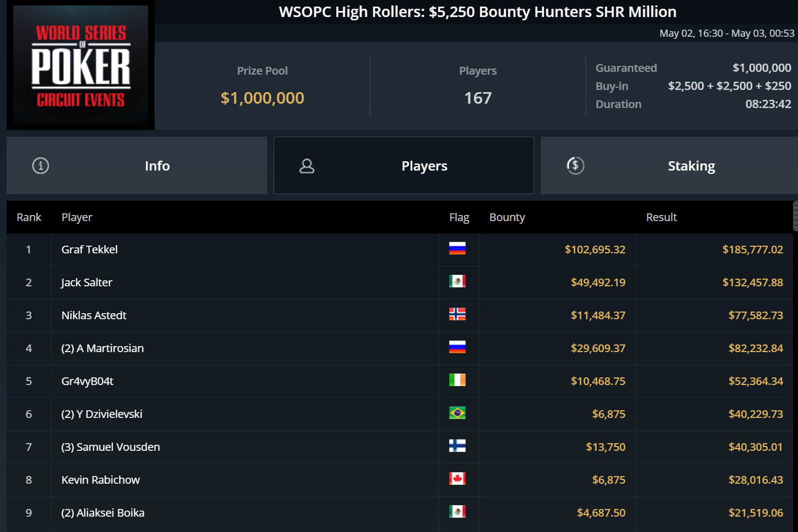798x532 pixels.
Task: Sort by the Result column header
Action: [661, 217]
